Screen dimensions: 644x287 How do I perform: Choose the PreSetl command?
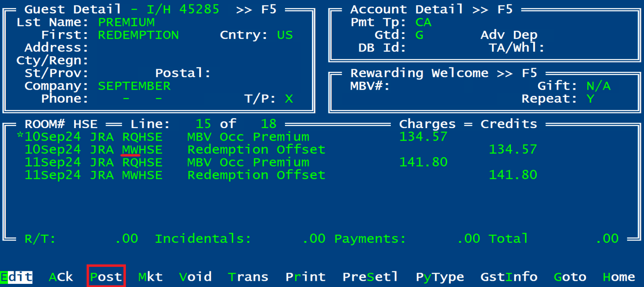[x=370, y=277]
